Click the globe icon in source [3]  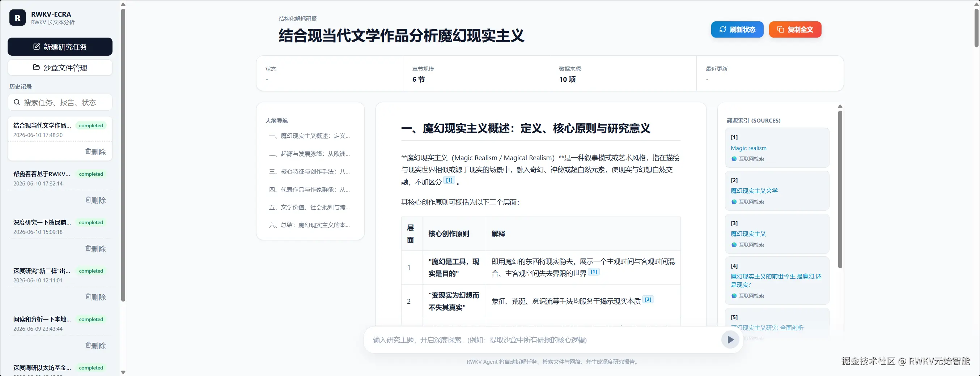[734, 245]
